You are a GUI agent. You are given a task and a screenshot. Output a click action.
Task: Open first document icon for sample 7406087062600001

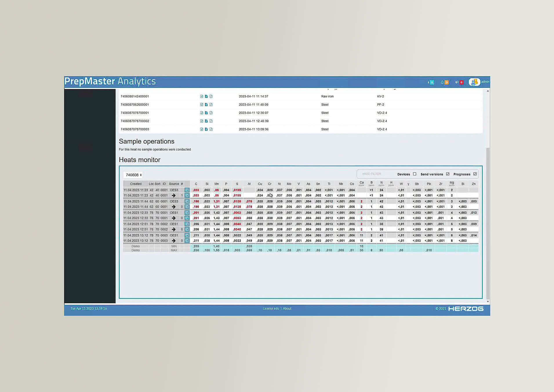(201, 105)
